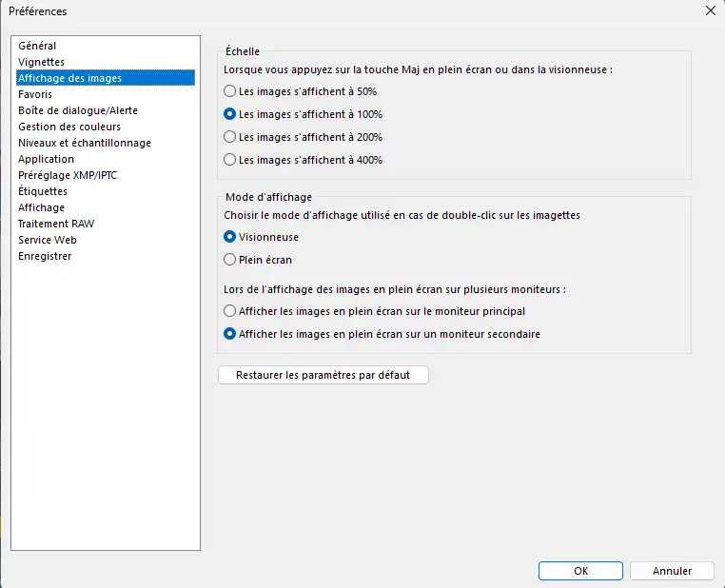Select the 'Plein écran' display mode

229,260
